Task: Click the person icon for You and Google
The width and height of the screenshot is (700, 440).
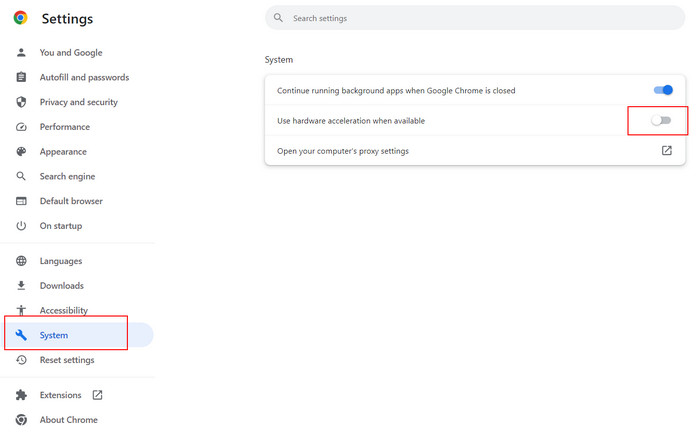Action: point(21,53)
